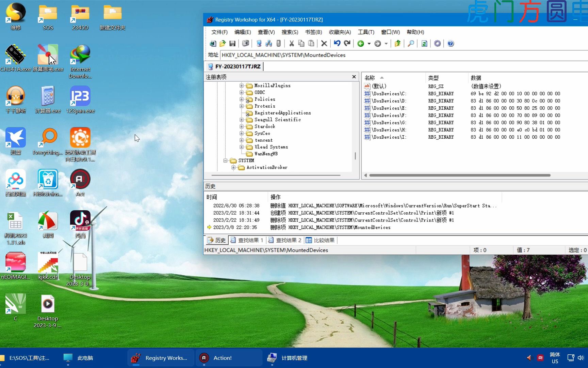This screenshot has height=368, width=588.
Task: Select the \DosDevices\C: registry value
Action: tap(389, 94)
